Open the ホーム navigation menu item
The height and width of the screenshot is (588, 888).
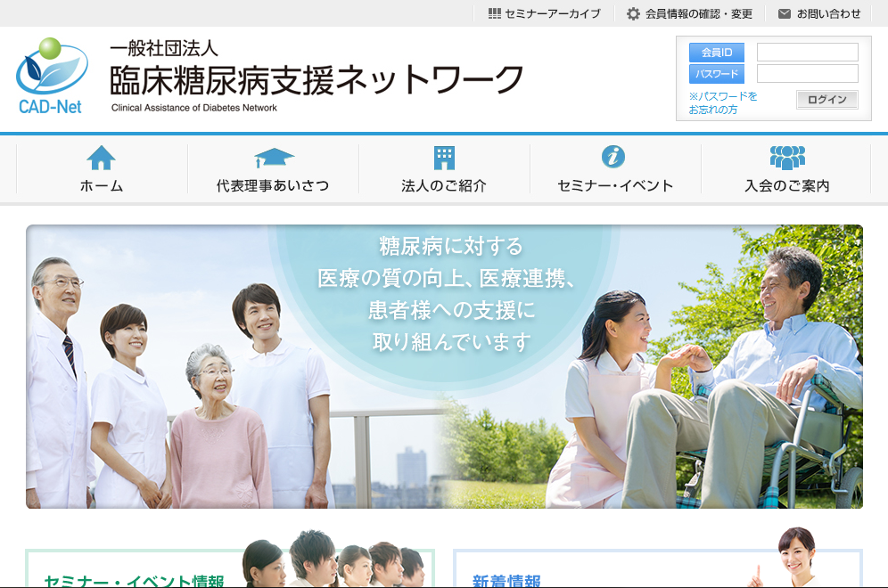click(x=102, y=185)
